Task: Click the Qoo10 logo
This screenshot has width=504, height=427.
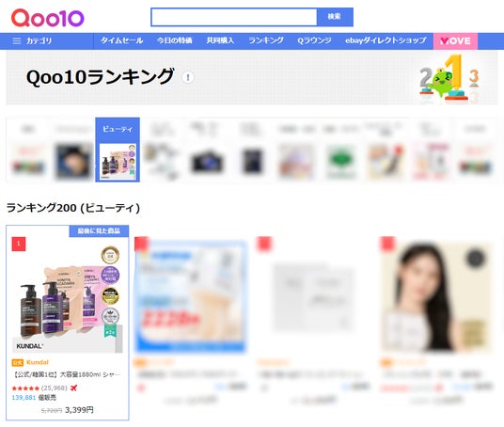Action: [x=48, y=18]
